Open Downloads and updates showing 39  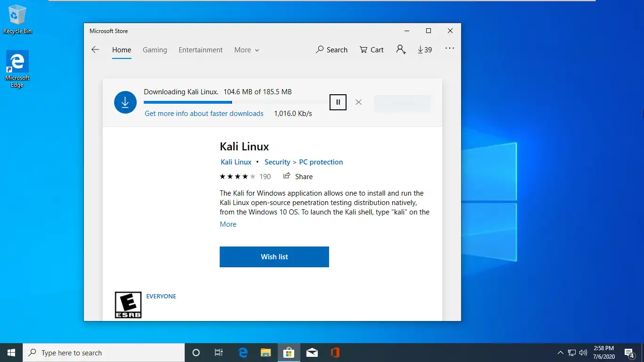click(425, 49)
